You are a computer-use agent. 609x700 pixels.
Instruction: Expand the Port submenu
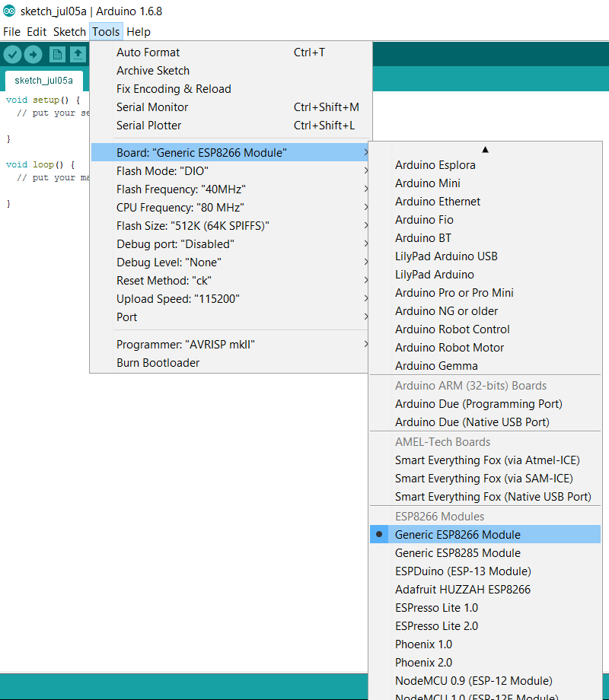coord(231,317)
